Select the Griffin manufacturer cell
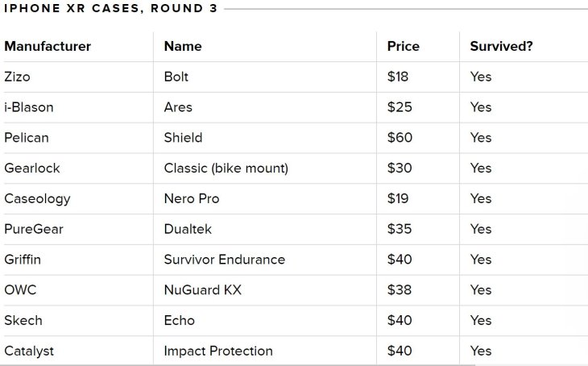The width and height of the screenshot is (588, 366). click(x=23, y=260)
